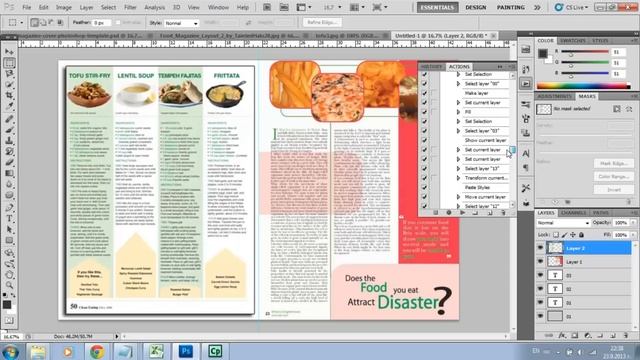This screenshot has height=360, width=640.
Task: Create new fill or adjustment layer icon
Action: click(587, 336)
